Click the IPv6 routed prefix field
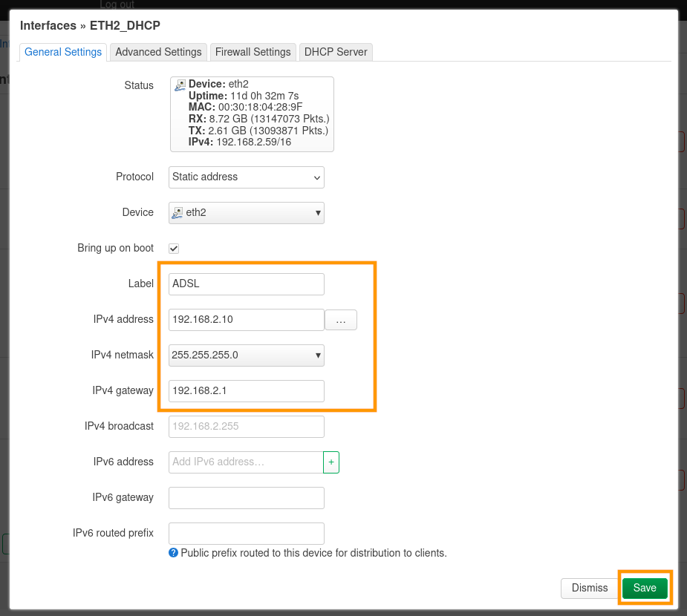The image size is (687, 616). tap(247, 534)
